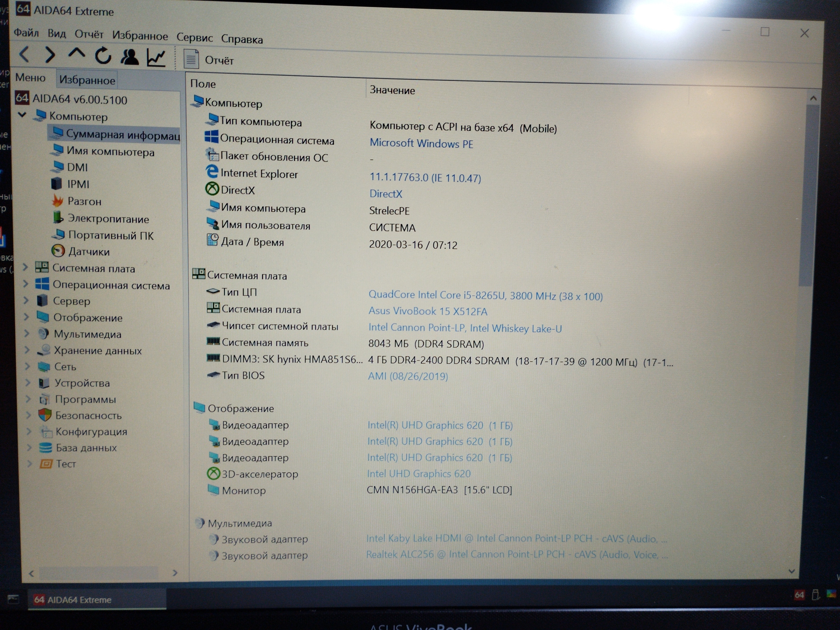The image size is (840, 630).
Task: Expand the Хранение данных tree node
Action: pyautogui.click(x=27, y=350)
